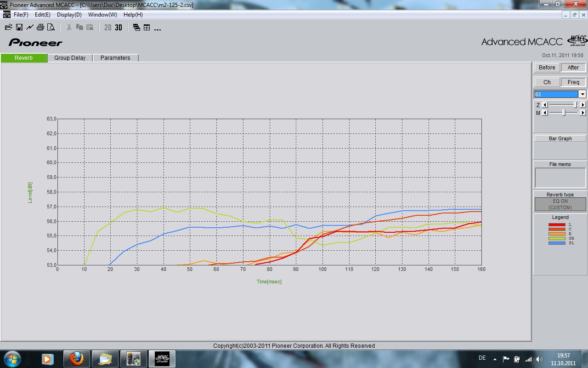This screenshot has width=588, height=368.
Task: Print the graph with the printer icon
Action: pos(40,28)
